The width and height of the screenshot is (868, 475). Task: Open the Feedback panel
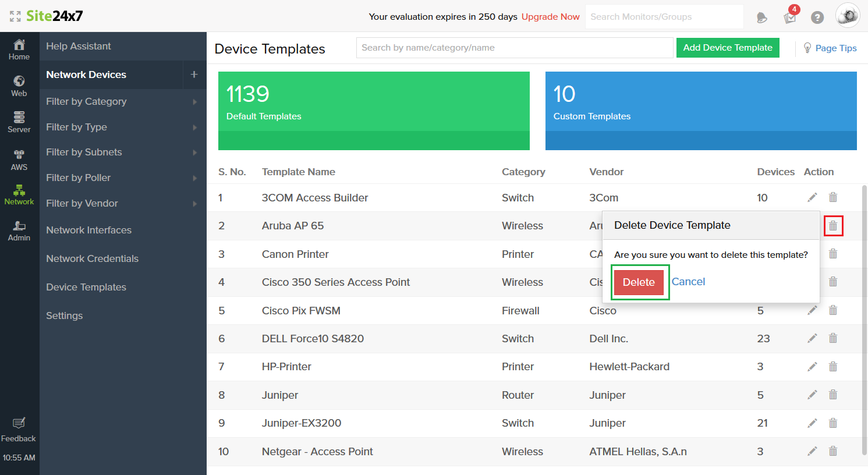(18, 429)
